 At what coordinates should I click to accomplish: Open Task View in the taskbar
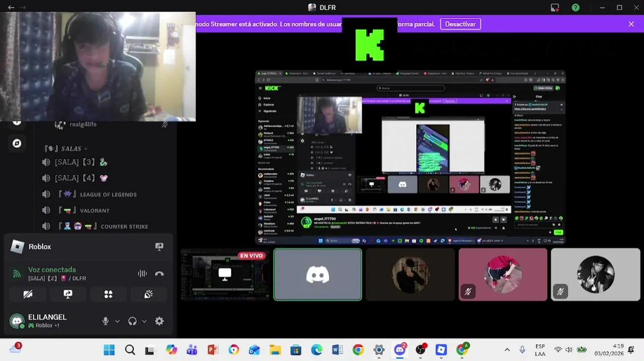coord(150,350)
